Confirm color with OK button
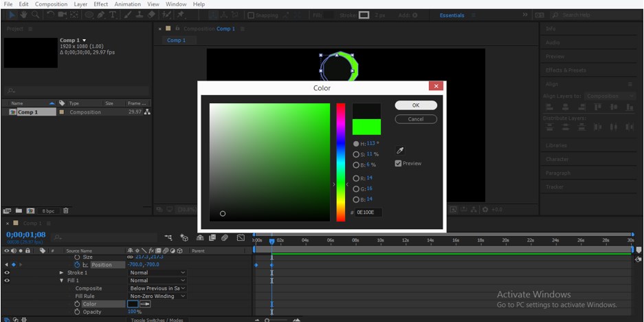The image size is (644, 322). [x=416, y=105]
